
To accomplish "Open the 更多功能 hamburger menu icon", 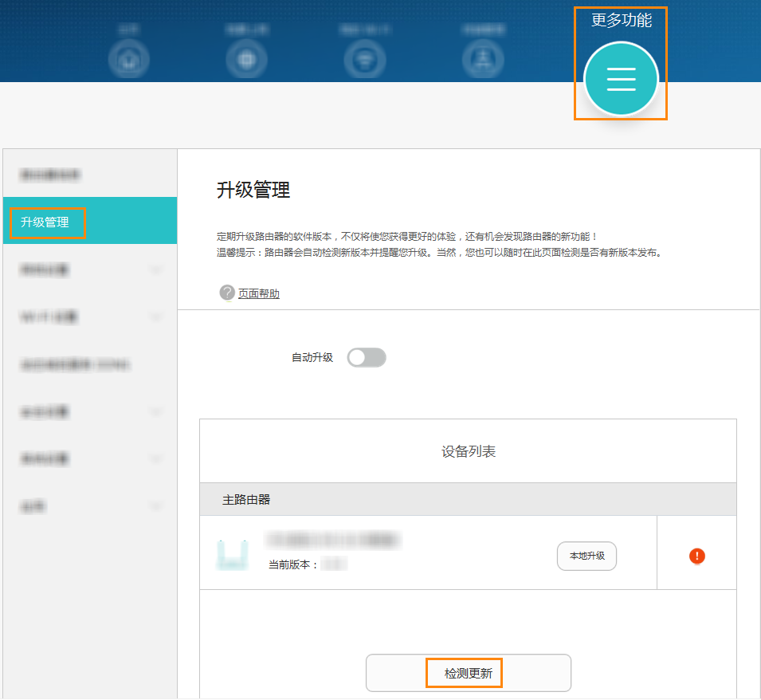I will tap(621, 79).
